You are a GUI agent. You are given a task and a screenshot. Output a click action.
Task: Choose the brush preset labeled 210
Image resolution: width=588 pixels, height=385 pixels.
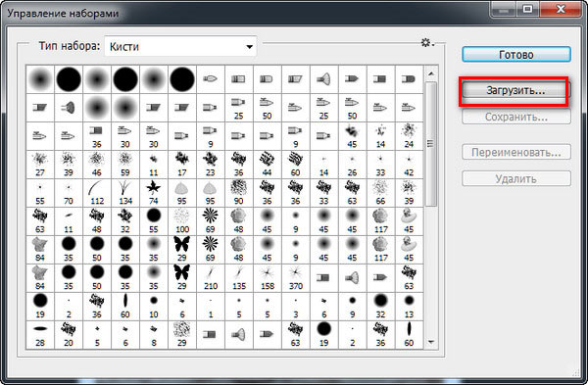point(211,278)
